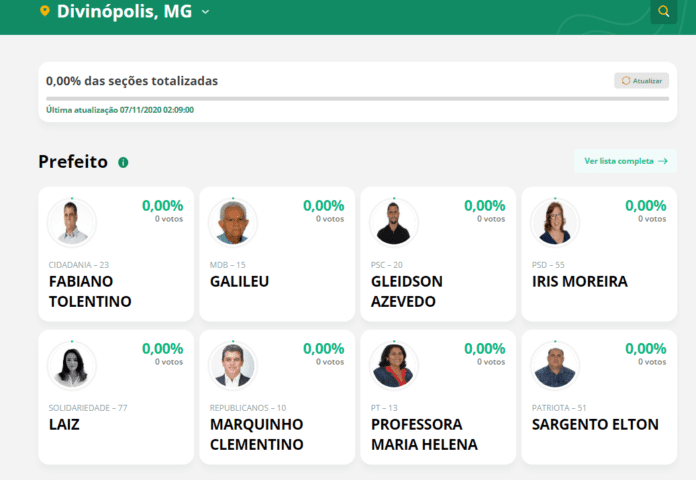
Task: Open Iris Moreira's candidate photo
Action: click(555, 222)
